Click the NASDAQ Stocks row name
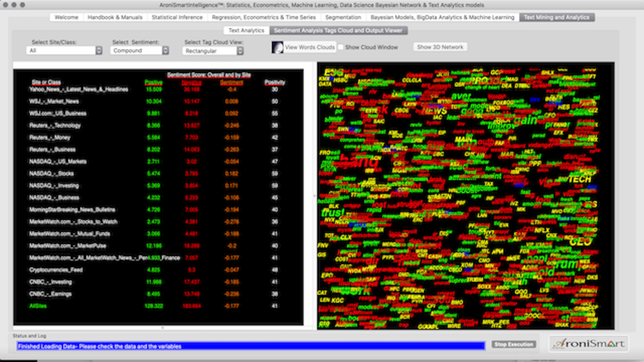 pos(51,174)
